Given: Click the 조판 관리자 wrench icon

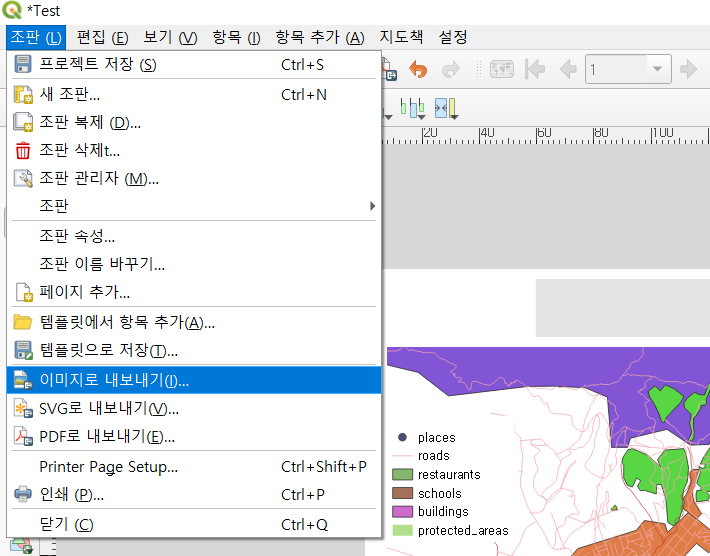Looking at the screenshot, I should click(x=23, y=178).
